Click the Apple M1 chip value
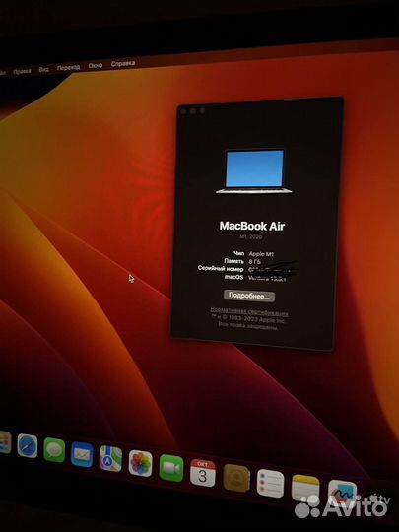399x532 pixels. pyautogui.click(x=261, y=254)
